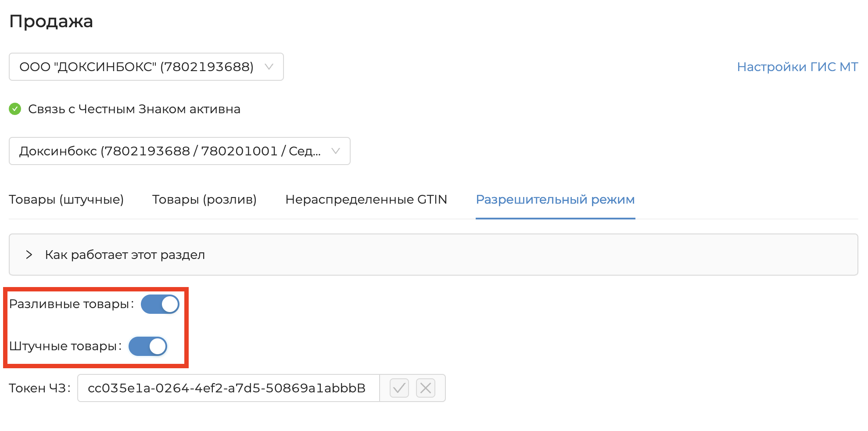Expand the Как работает этот раздел panel
The width and height of the screenshot is (868, 431).
(x=125, y=255)
